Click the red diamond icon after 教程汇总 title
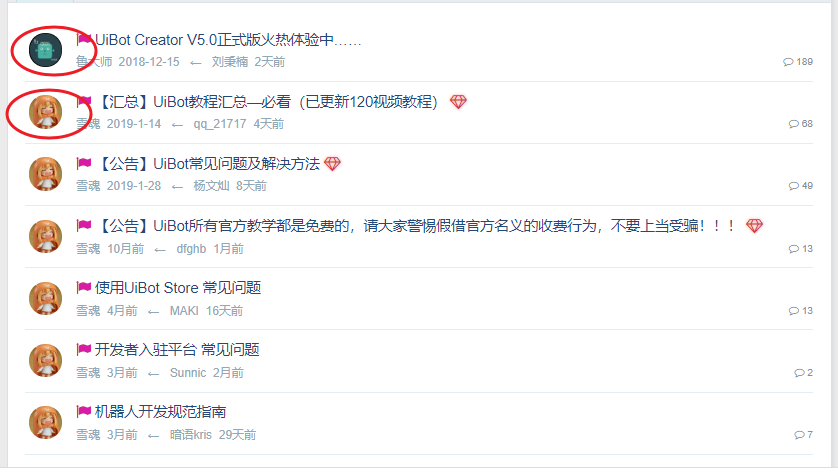 pyautogui.click(x=458, y=102)
